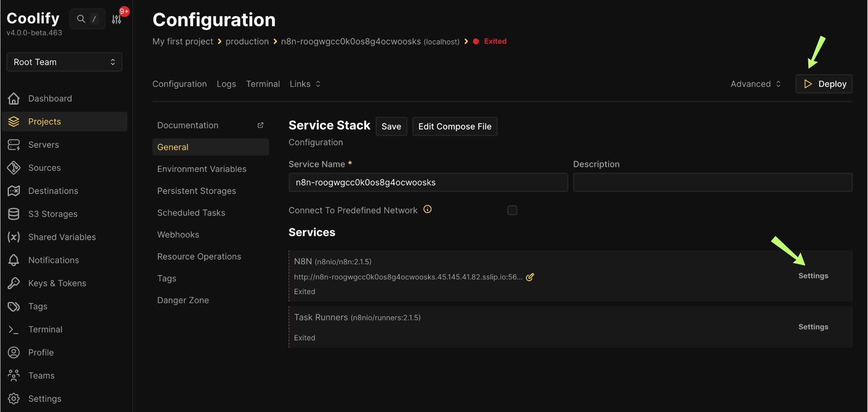Click the Deploy button
868x412 pixels.
click(x=823, y=84)
